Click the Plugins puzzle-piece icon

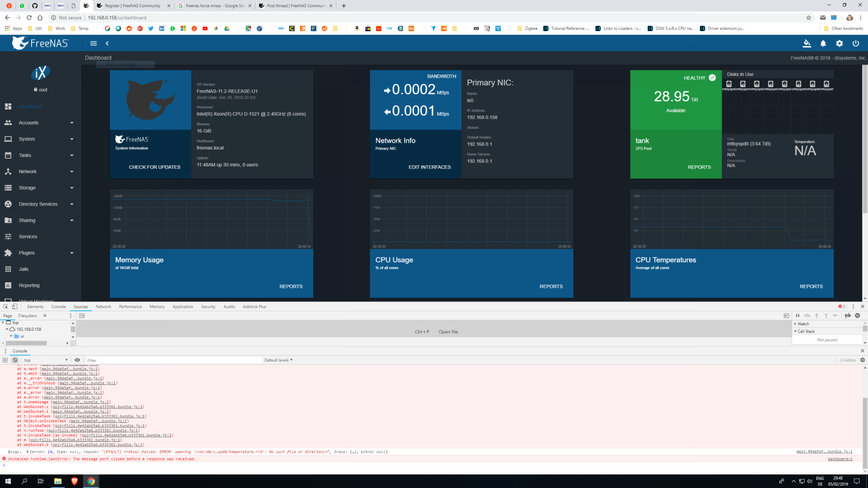coord(8,253)
